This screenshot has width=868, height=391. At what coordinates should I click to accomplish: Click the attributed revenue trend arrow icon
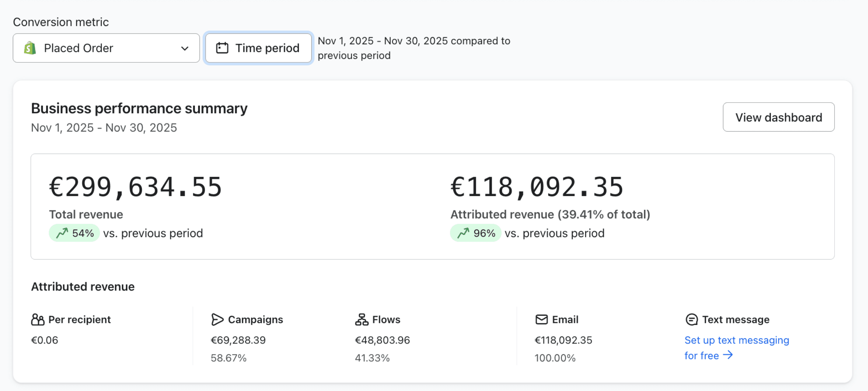pos(463,233)
